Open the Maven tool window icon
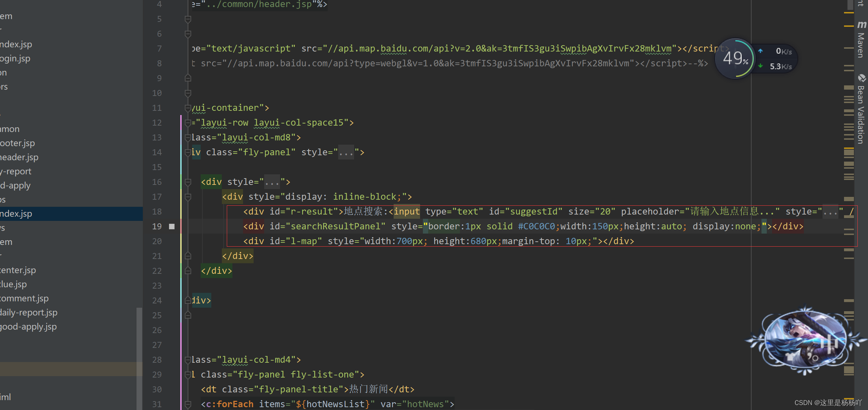Image resolution: width=868 pixels, height=410 pixels. (862, 25)
